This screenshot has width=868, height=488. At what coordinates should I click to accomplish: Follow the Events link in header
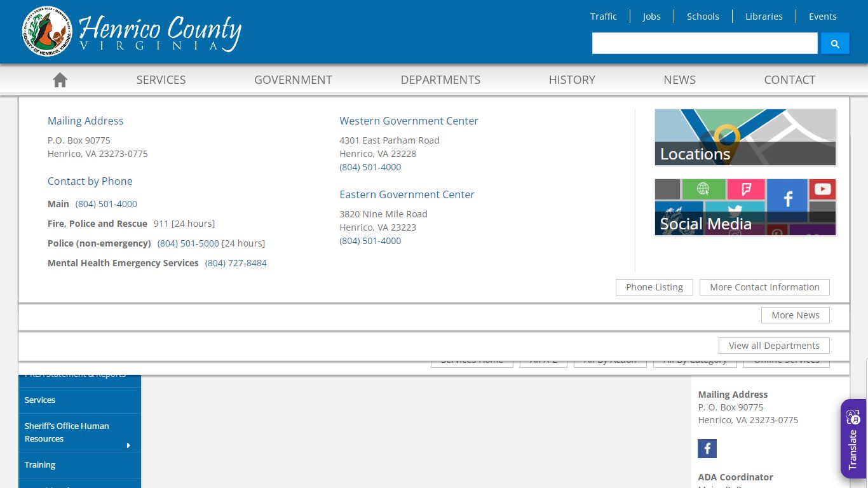(822, 17)
